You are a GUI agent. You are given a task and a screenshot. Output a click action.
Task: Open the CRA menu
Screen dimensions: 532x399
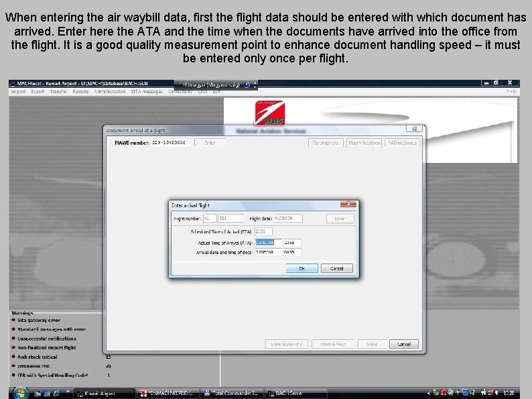coord(202,92)
